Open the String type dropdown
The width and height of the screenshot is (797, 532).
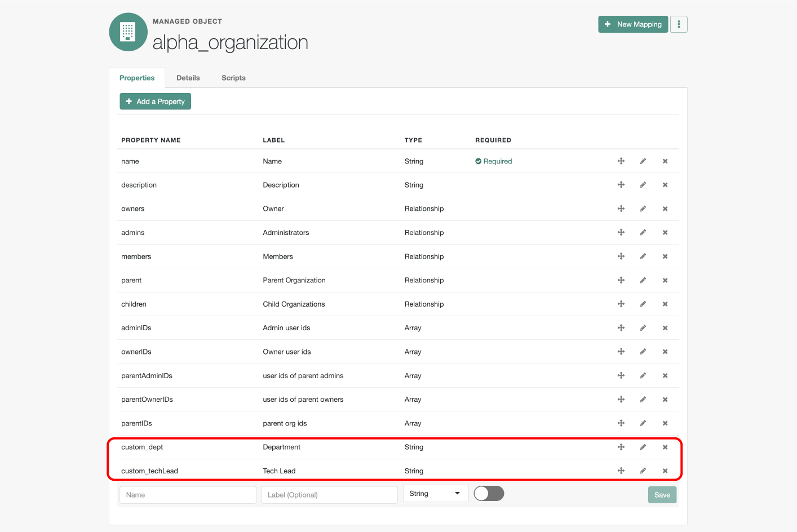click(x=435, y=494)
